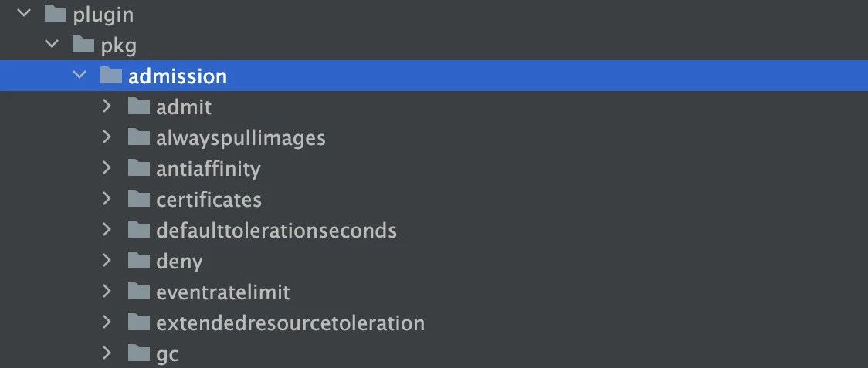Collapse the admission directory chevron

[x=80, y=74]
